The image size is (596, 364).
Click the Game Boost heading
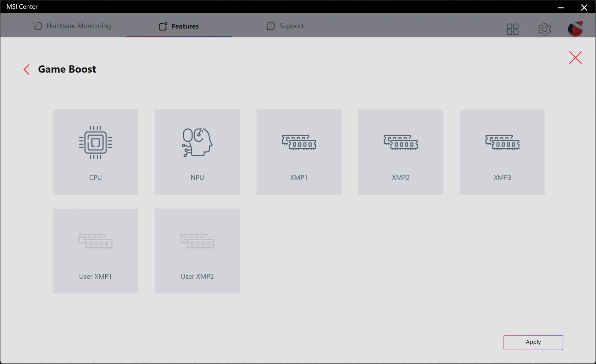[x=67, y=69]
